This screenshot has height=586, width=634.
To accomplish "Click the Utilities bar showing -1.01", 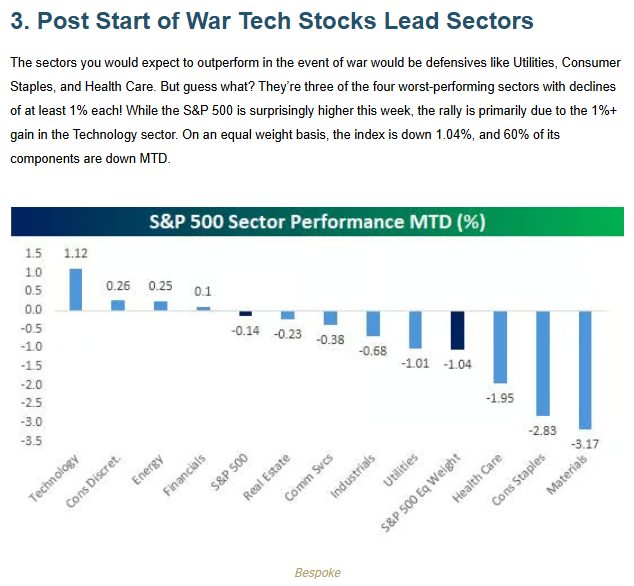I will click(415, 328).
